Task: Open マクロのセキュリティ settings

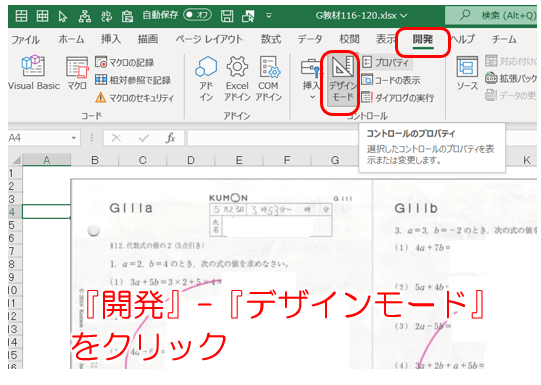Action: pos(134,98)
